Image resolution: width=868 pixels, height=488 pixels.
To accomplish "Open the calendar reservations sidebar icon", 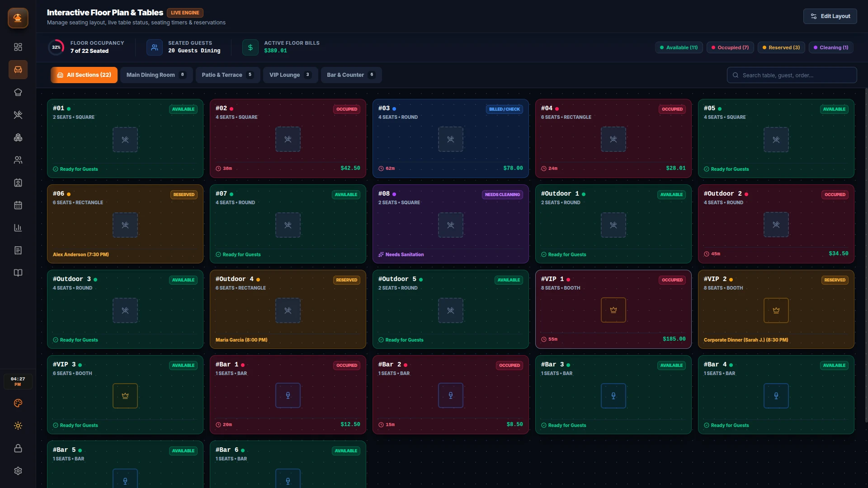I will pos(18,205).
